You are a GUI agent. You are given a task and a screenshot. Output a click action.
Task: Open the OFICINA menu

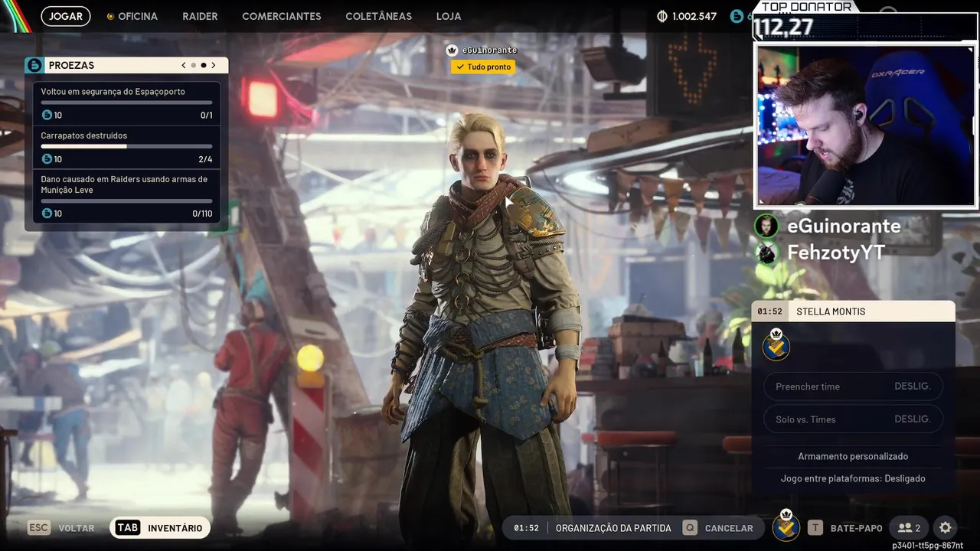pyautogui.click(x=132, y=16)
